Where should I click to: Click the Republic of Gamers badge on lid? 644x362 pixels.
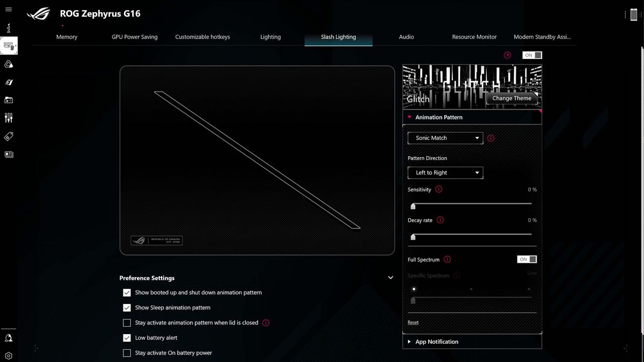click(x=156, y=240)
